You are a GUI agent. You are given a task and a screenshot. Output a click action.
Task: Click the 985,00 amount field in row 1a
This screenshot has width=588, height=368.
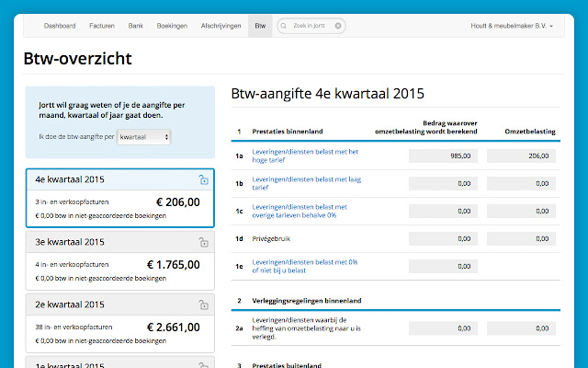tap(443, 155)
